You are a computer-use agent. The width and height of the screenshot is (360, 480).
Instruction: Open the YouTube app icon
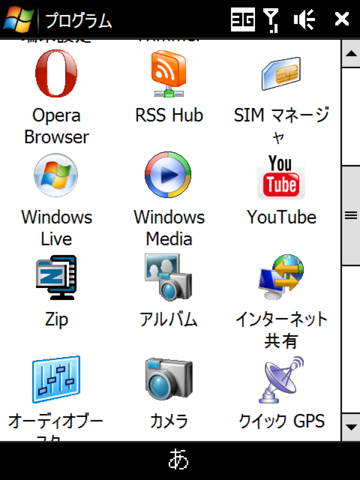[281, 177]
